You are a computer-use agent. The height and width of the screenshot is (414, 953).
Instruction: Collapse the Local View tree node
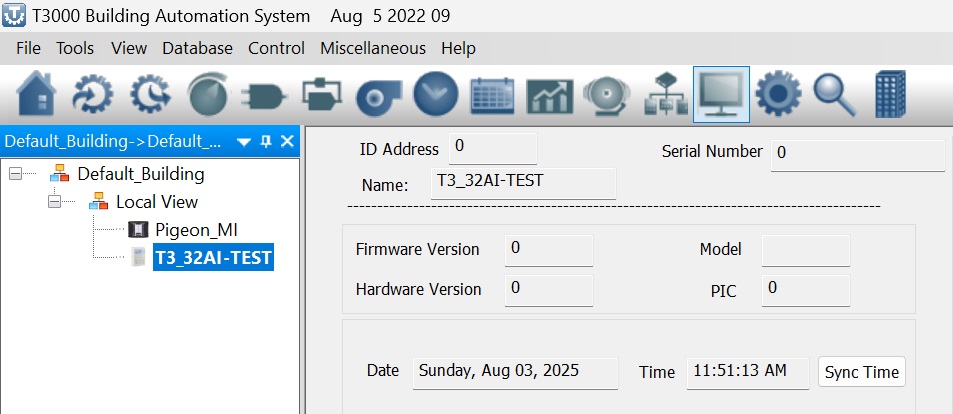[x=54, y=202]
